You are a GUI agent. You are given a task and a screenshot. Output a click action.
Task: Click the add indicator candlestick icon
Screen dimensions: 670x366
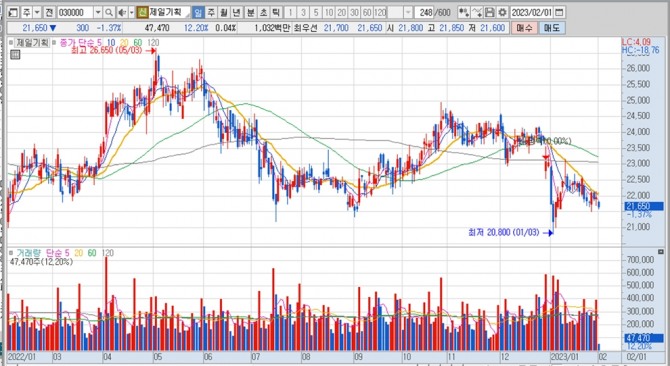(x=464, y=12)
